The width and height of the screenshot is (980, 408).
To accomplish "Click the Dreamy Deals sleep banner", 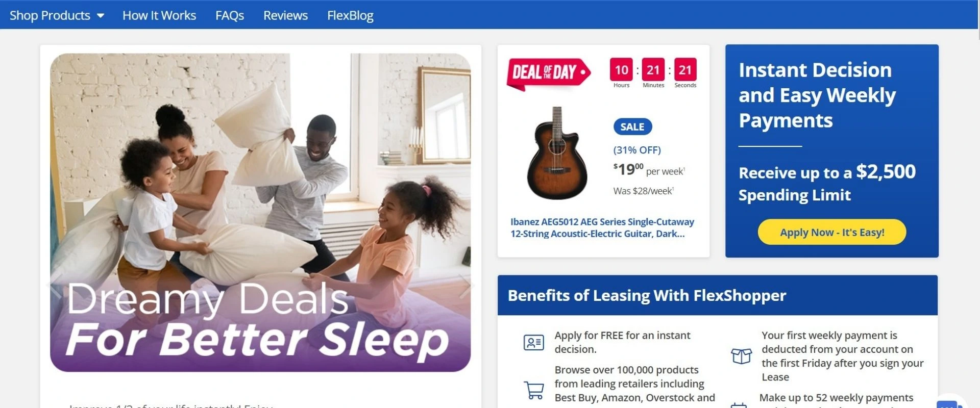I will pyautogui.click(x=260, y=213).
